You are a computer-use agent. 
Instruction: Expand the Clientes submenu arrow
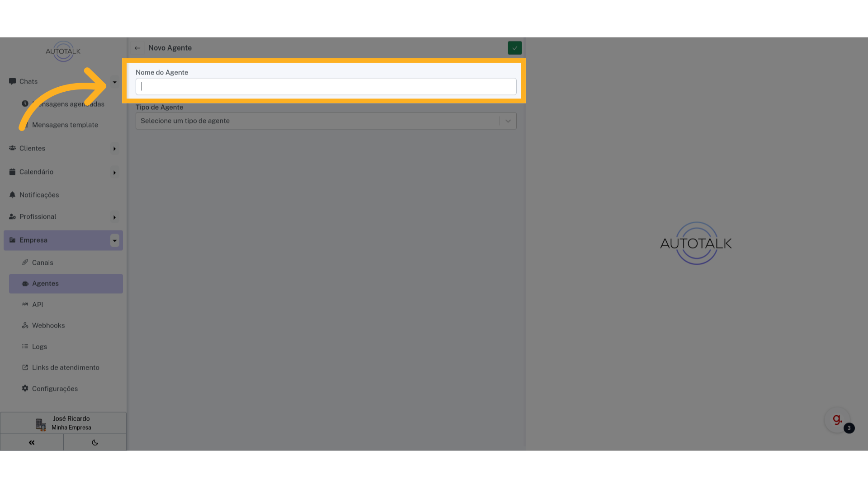click(x=114, y=149)
